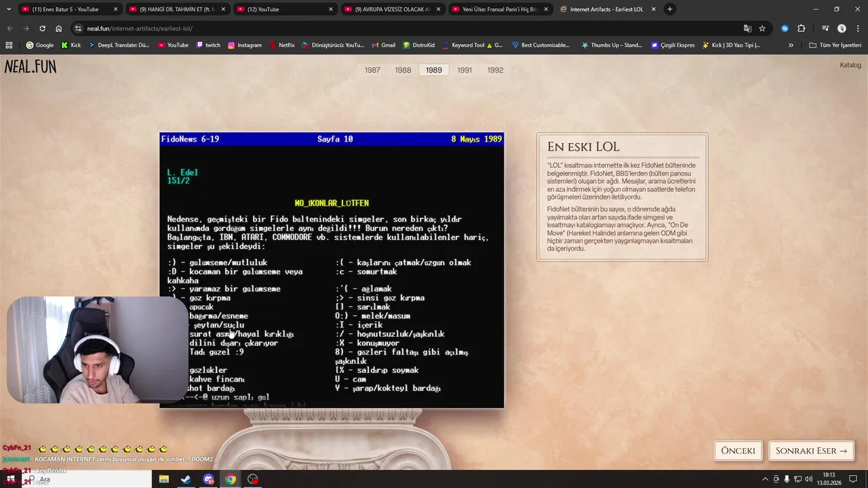This screenshot has width=868, height=488.
Task: Reload the current page
Action: tap(42, 28)
